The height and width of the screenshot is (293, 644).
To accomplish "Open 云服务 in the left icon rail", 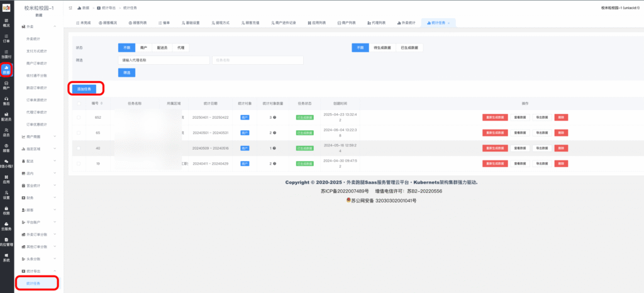I will tap(6, 226).
